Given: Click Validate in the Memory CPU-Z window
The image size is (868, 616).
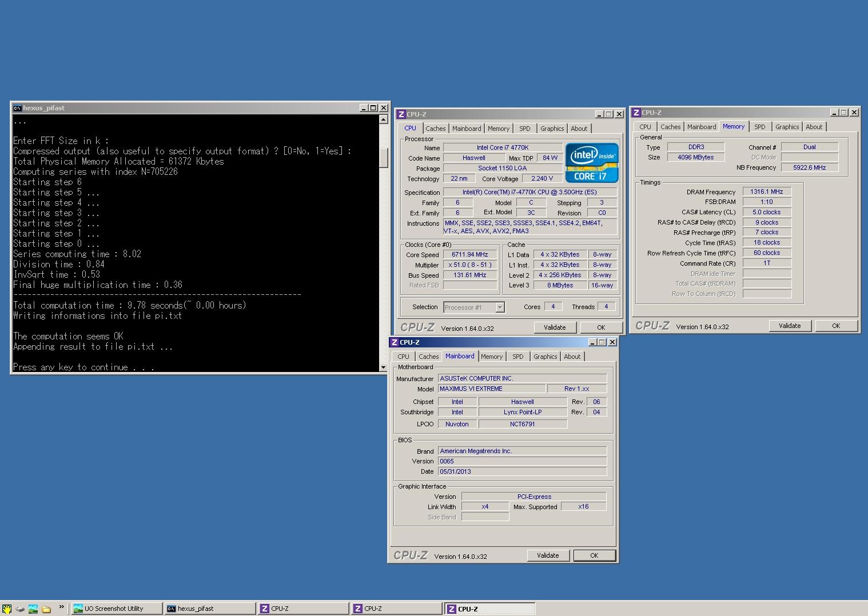Looking at the screenshot, I should tap(790, 326).
